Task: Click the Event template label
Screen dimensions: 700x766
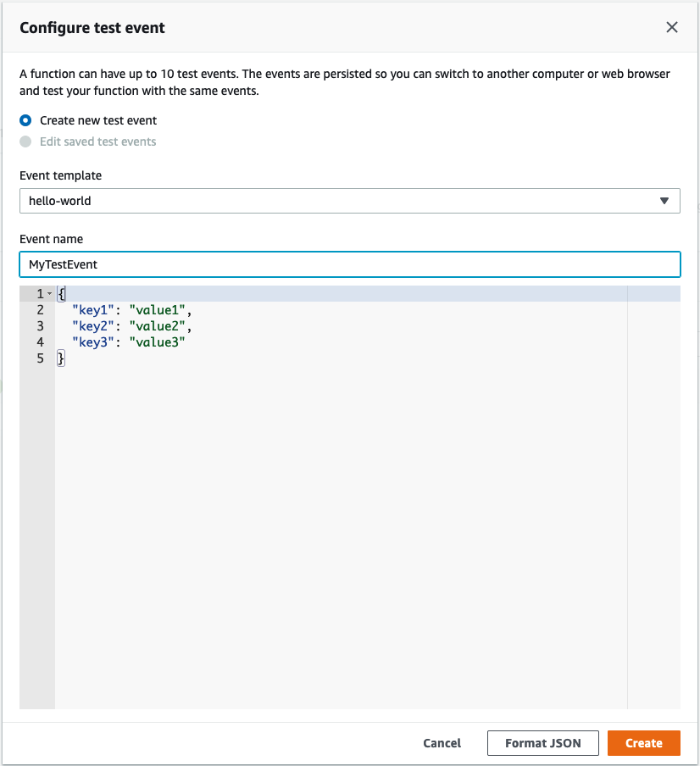Action: coord(60,175)
